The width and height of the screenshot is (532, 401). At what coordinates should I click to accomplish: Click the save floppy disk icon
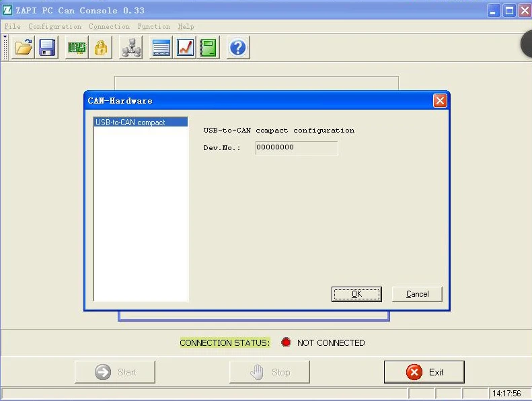(x=47, y=48)
